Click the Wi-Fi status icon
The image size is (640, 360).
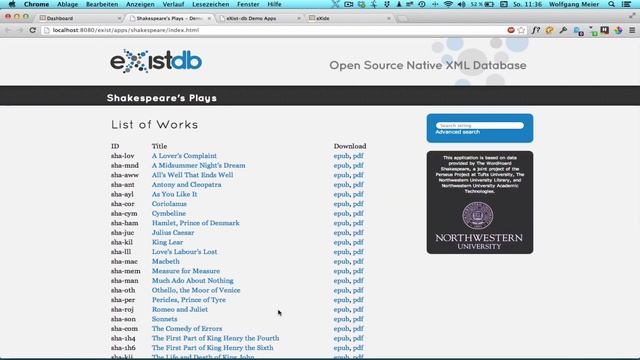(448, 4)
